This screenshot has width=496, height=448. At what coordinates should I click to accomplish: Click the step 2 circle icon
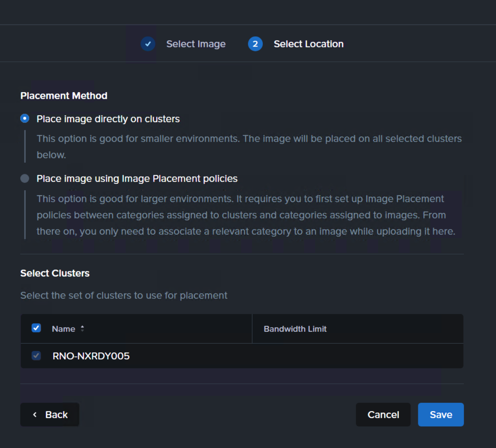click(255, 44)
